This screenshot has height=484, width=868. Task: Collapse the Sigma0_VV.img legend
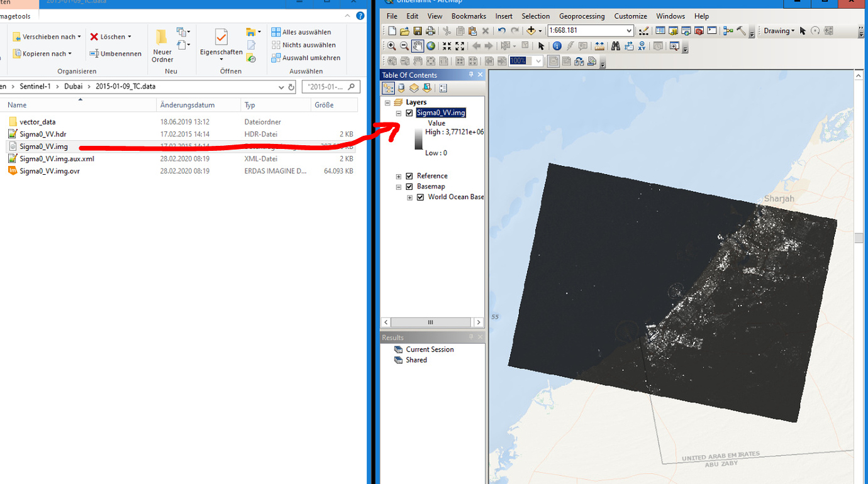pyautogui.click(x=398, y=113)
